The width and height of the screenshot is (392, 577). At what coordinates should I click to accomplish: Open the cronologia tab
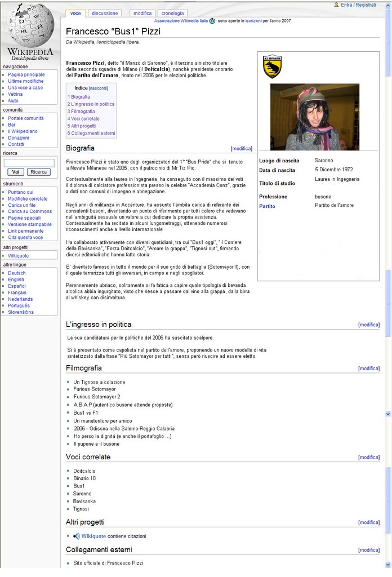tap(172, 14)
